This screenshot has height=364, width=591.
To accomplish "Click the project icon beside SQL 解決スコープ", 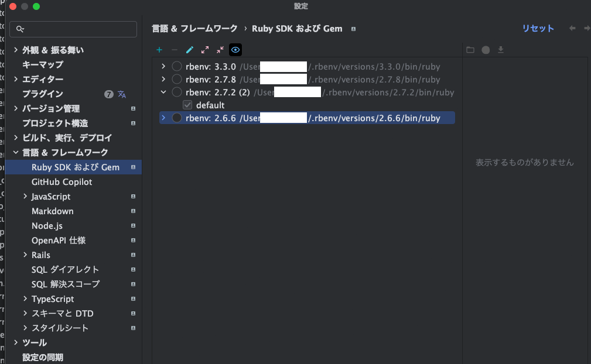I will [133, 284].
